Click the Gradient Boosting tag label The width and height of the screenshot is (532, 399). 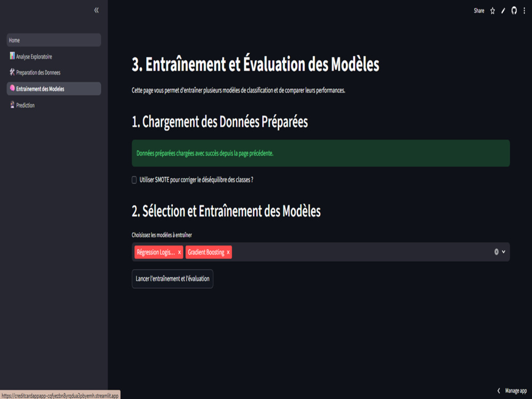[x=206, y=252]
